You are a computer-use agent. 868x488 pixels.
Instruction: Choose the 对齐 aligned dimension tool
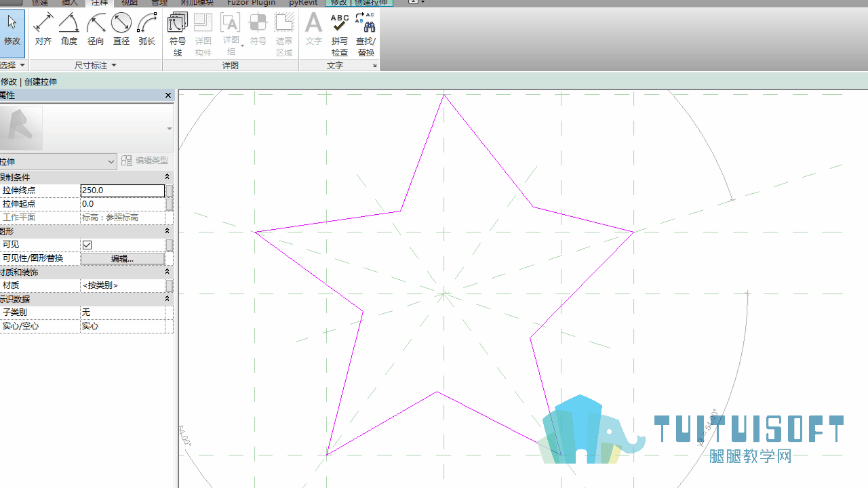(x=43, y=30)
